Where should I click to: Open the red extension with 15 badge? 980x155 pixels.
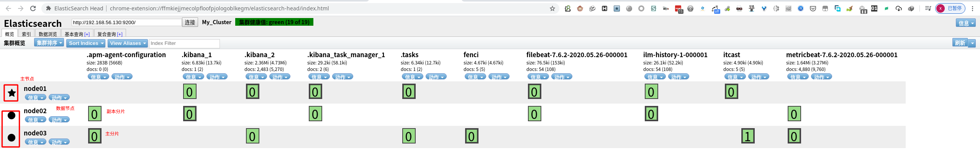678,9
